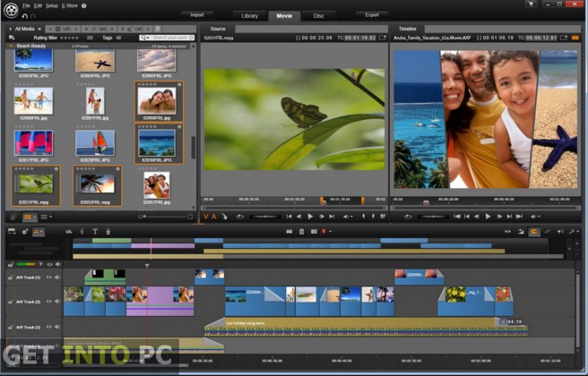This screenshot has width=588, height=376.
Task: Toggle audio stream A in Source player
Action: [213, 217]
